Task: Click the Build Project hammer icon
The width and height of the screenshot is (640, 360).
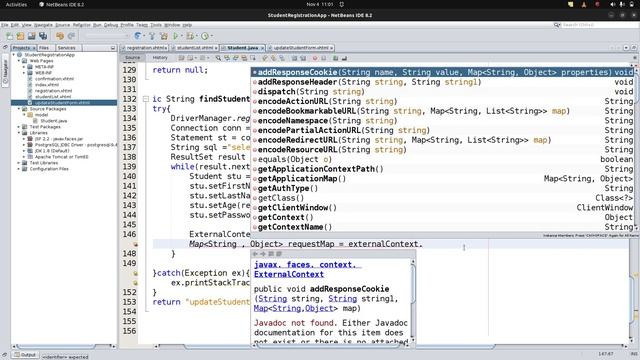Action: (152, 36)
